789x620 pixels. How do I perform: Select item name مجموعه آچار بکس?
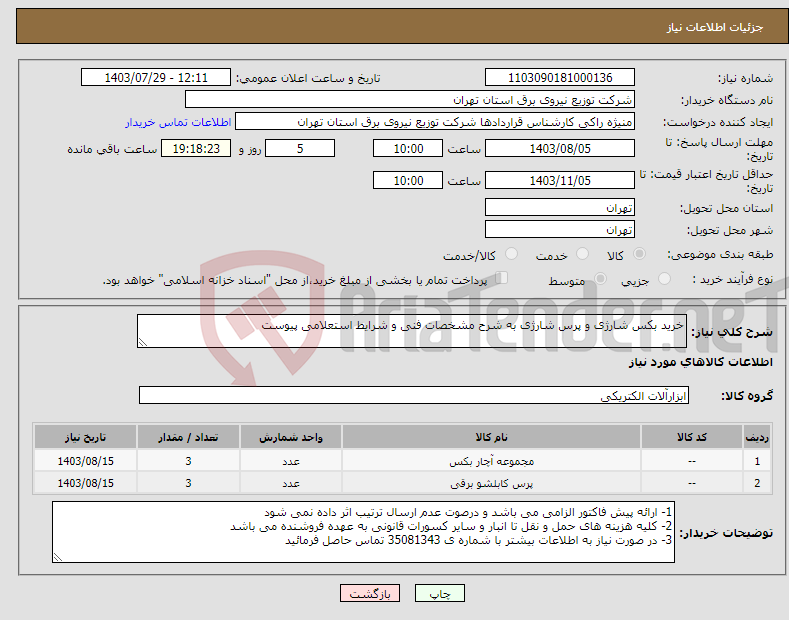[491, 461]
